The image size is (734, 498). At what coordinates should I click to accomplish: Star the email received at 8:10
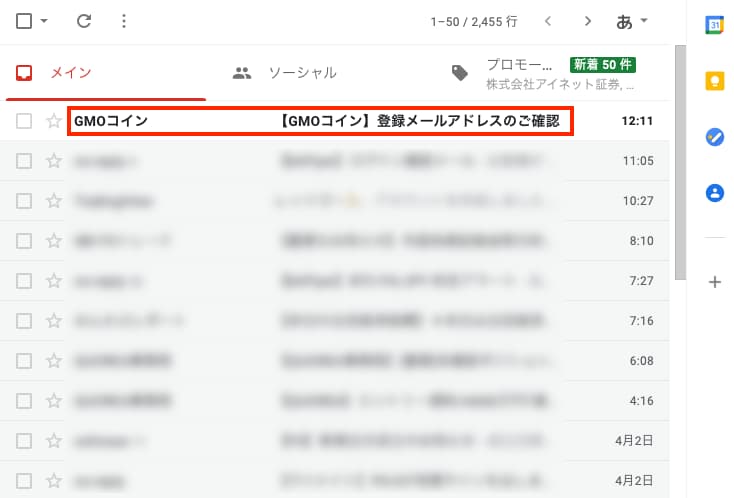[x=54, y=241]
